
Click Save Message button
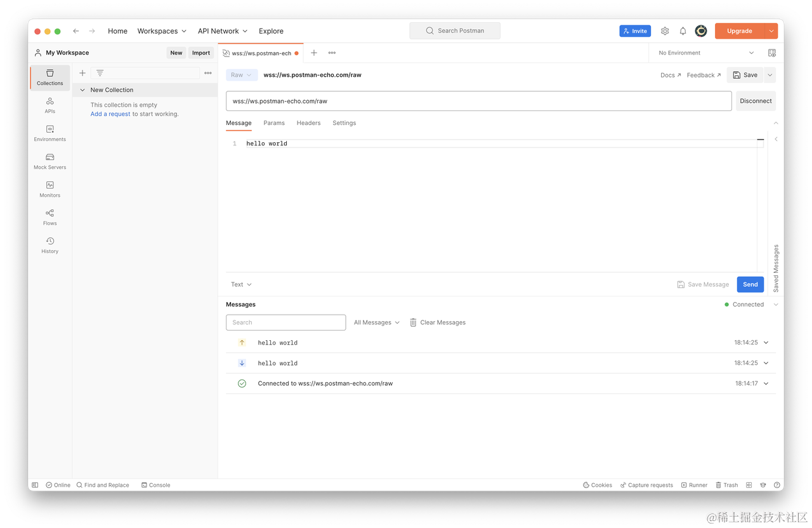coord(703,284)
